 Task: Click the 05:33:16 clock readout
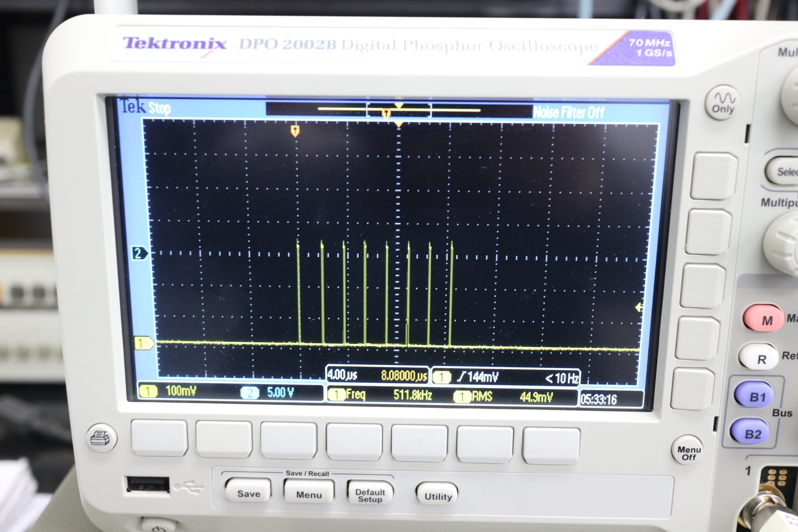point(598,399)
